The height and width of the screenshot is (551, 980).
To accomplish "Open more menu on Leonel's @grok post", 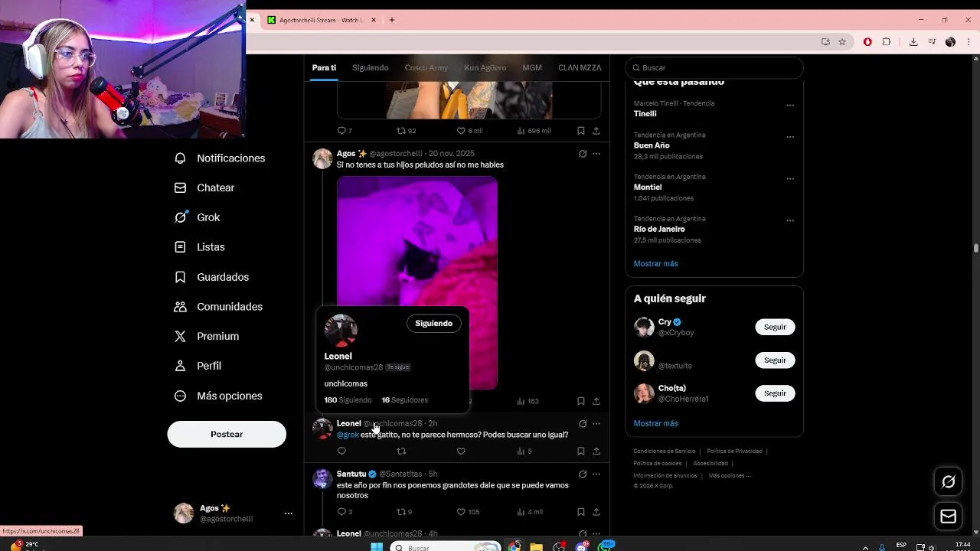I will pos(596,423).
